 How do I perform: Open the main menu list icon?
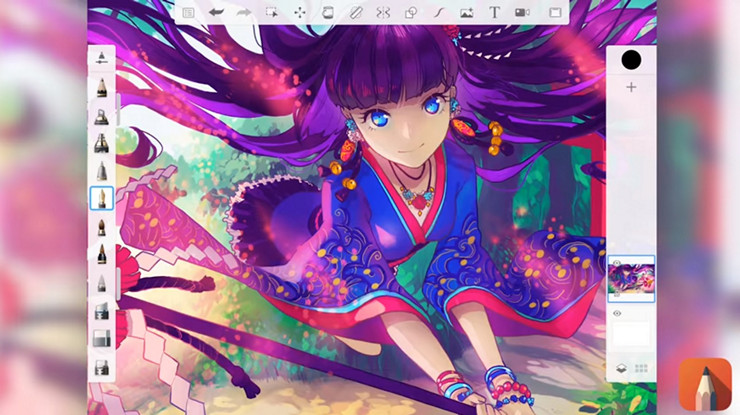[188, 13]
